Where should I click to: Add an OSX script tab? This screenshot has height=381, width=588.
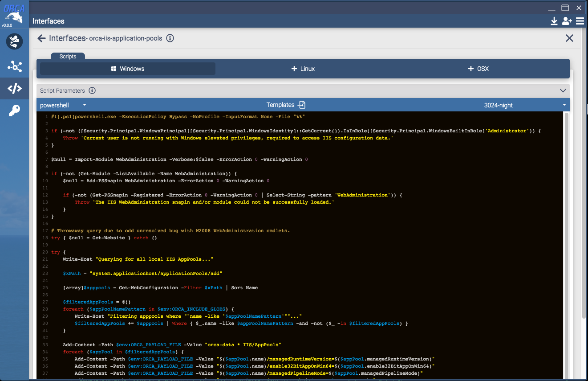(479, 69)
